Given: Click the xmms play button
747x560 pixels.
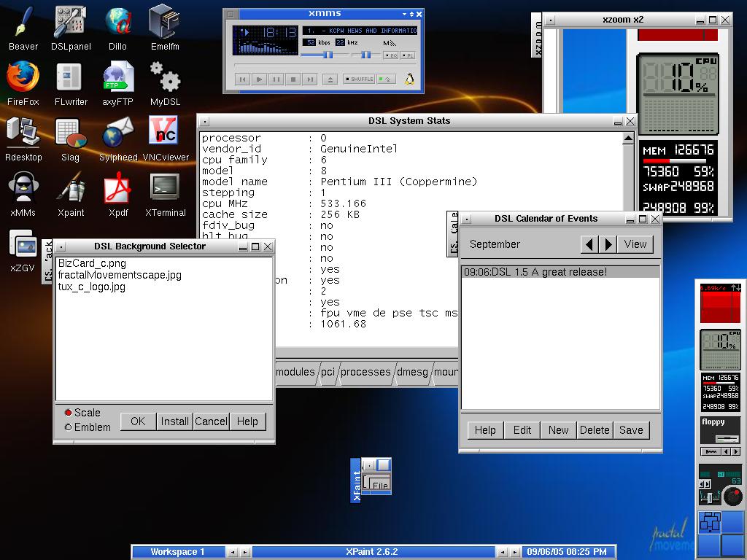Looking at the screenshot, I should click(259, 79).
